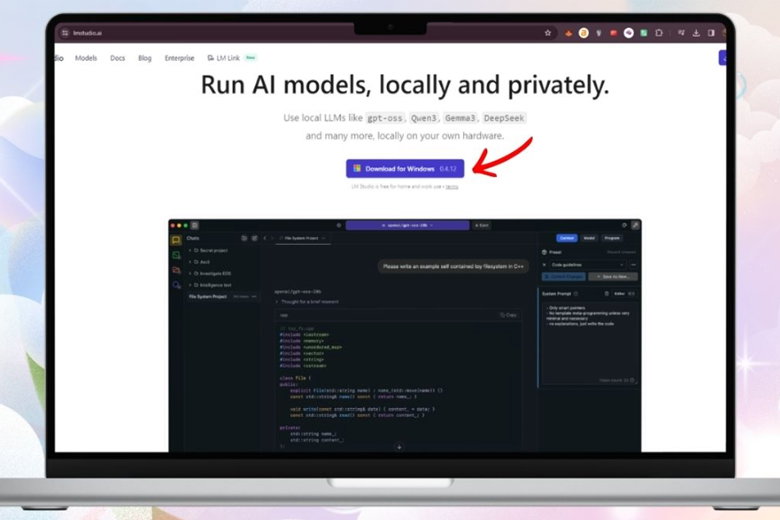Open the Enterprise navigation link
This screenshot has width=780, height=520.
pos(180,58)
